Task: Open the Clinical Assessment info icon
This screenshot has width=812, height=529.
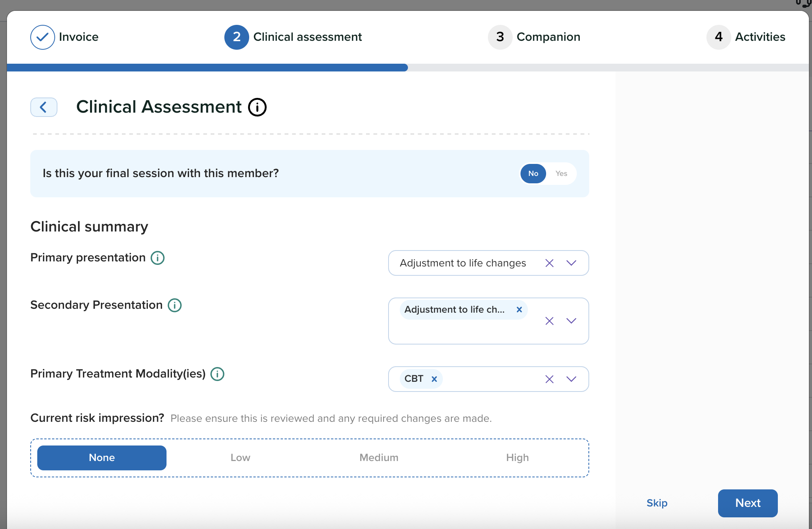Action: (257, 107)
